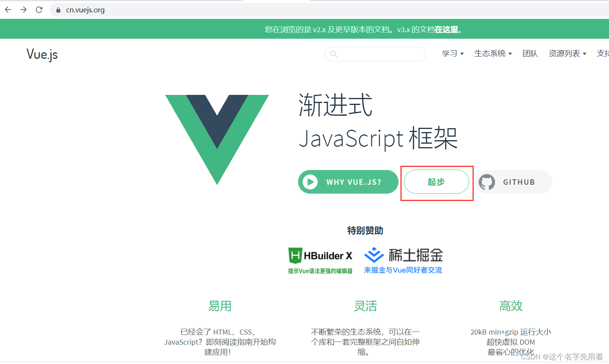
Task: Click the large Vue logo image
Action: (x=217, y=139)
